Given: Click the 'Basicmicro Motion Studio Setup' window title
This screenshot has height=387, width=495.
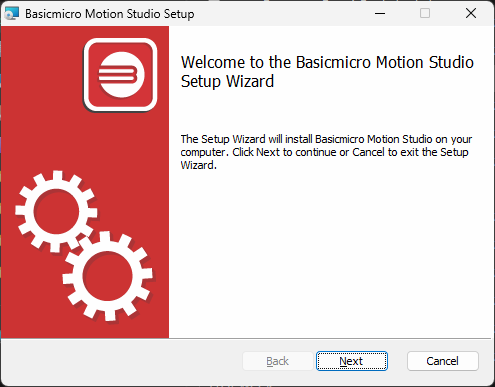Looking at the screenshot, I should 110,14.
